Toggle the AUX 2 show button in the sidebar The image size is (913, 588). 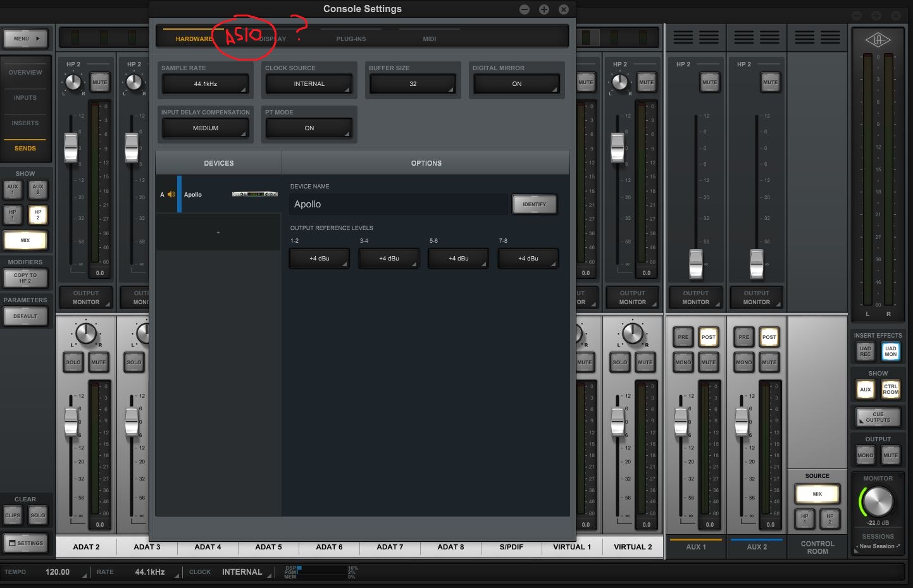click(x=38, y=189)
